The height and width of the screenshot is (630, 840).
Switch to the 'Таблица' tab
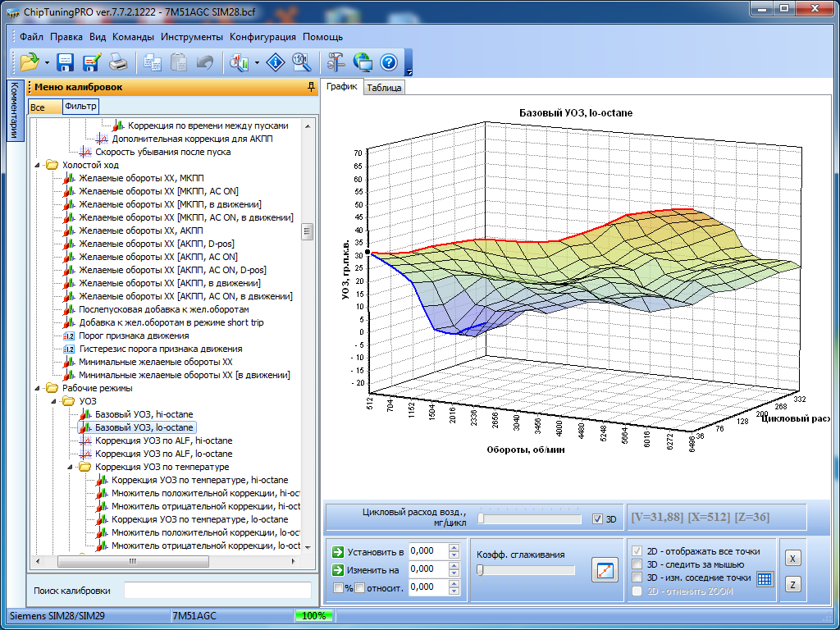pos(384,88)
